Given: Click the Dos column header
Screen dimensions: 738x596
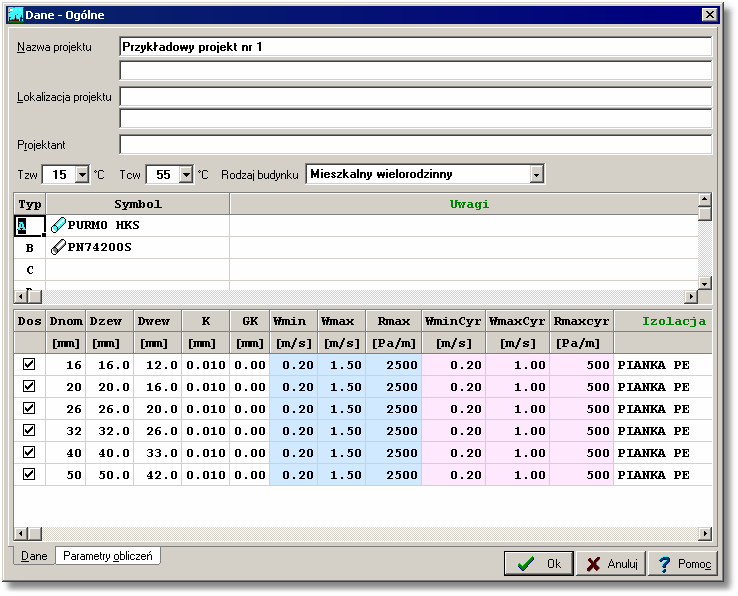Looking at the screenshot, I should click(x=30, y=321).
